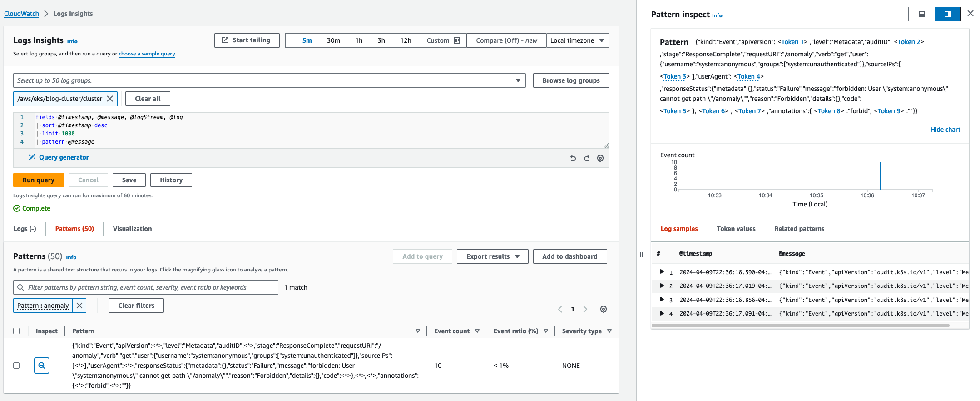Open query editor settings gear
The height and width of the screenshot is (401, 980).
point(600,158)
